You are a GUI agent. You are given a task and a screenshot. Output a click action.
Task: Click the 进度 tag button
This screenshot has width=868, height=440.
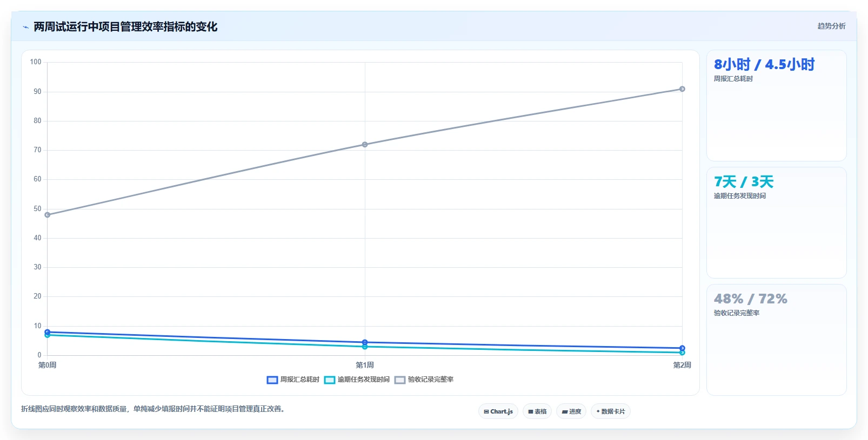point(571,411)
